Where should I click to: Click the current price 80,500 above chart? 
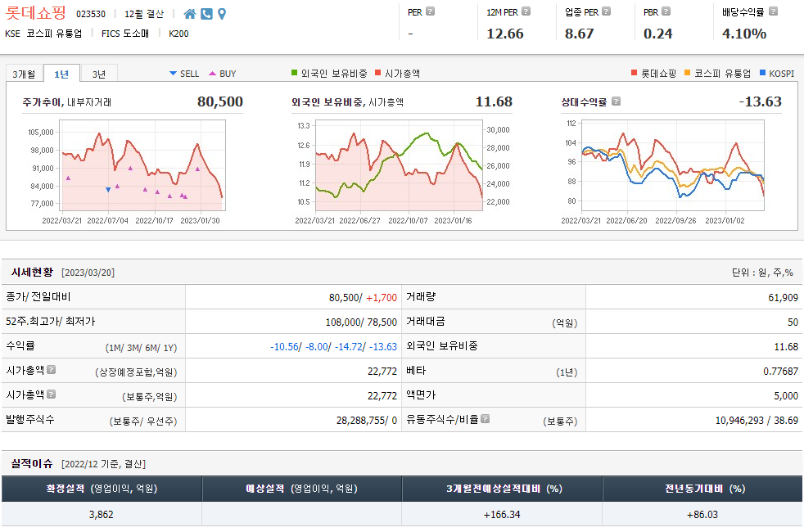(x=220, y=101)
